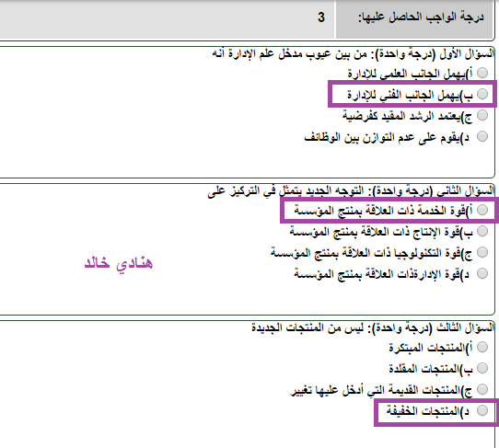
Task: Click the السؤال الأول question heading
Action: (x=354, y=53)
